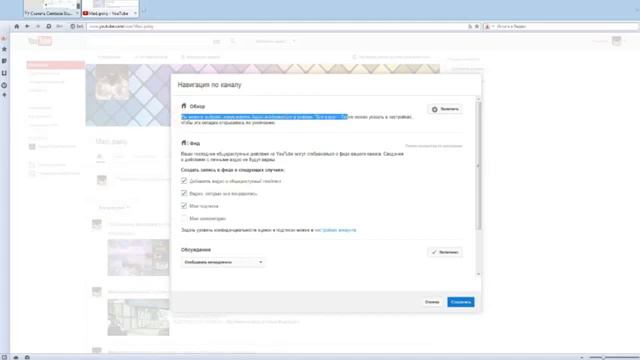The width and height of the screenshot is (640, 360).
Task: Click the browser address bar URL field
Action: 278,26
